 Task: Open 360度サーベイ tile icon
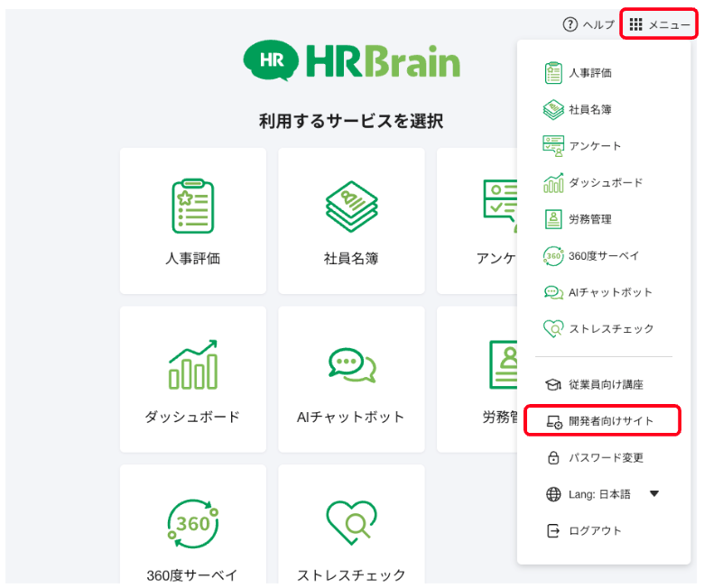point(192,523)
